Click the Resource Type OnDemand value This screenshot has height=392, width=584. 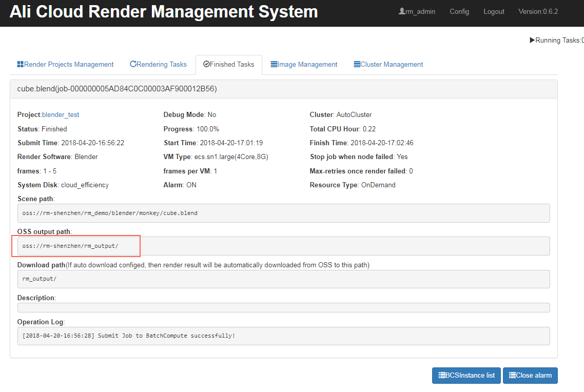pyautogui.click(x=378, y=185)
